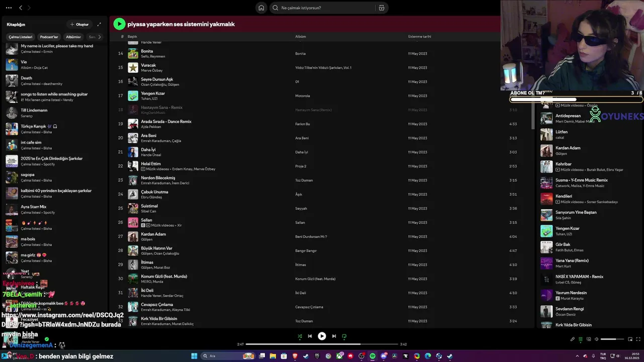Go forward with the right arrow

pyautogui.click(x=29, y=8)
